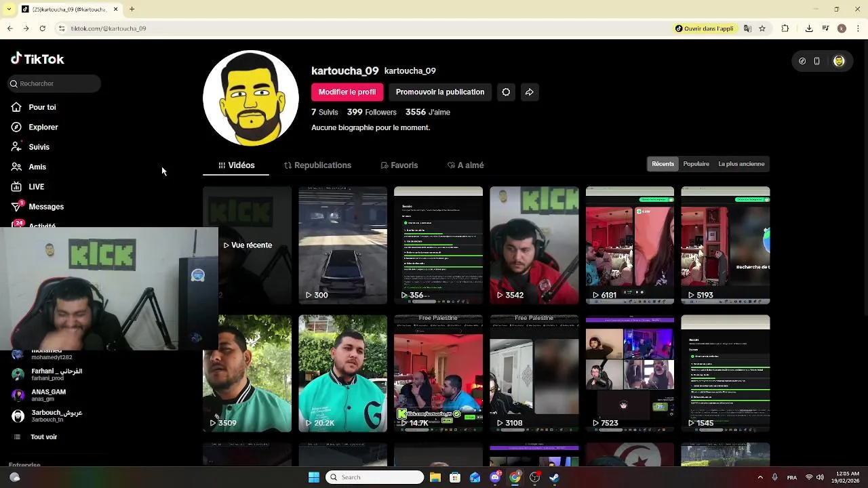
Task: Open Steam from the taskbar
Action: coord(554,477)
